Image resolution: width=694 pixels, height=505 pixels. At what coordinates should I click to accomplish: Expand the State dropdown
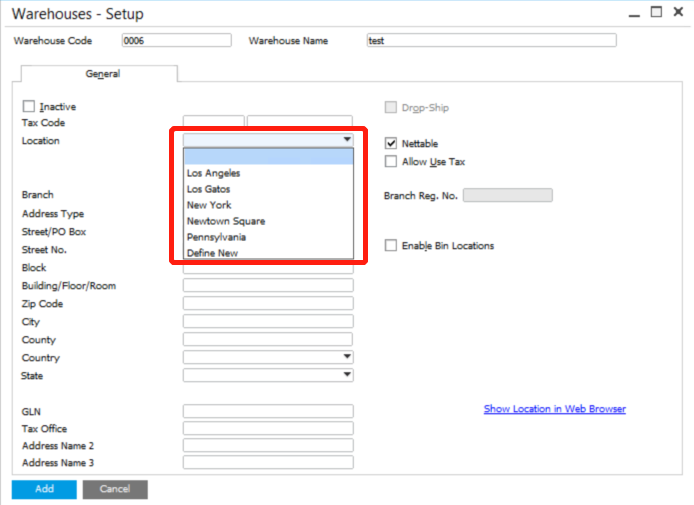pos(346,375)
